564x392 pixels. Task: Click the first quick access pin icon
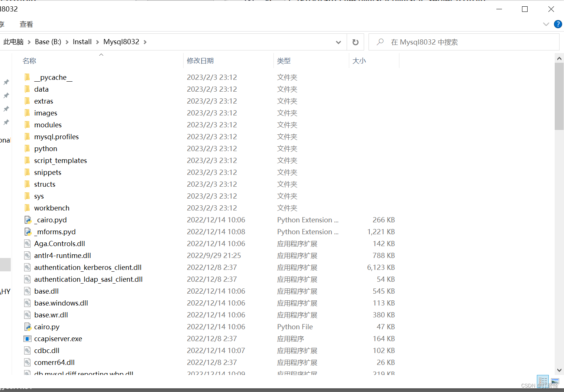[x=6, y=82]
